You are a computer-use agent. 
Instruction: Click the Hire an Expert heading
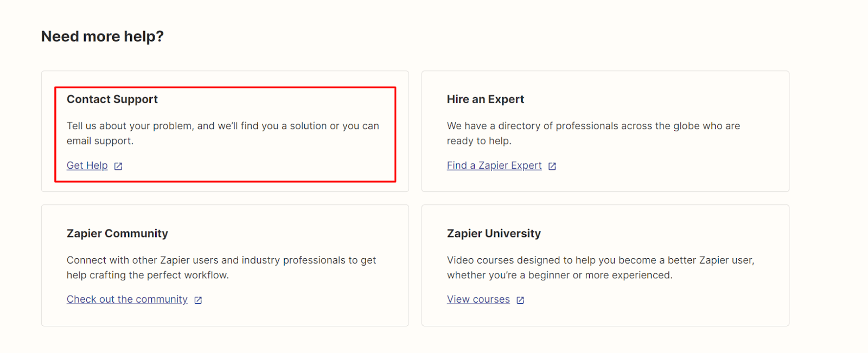486,99
